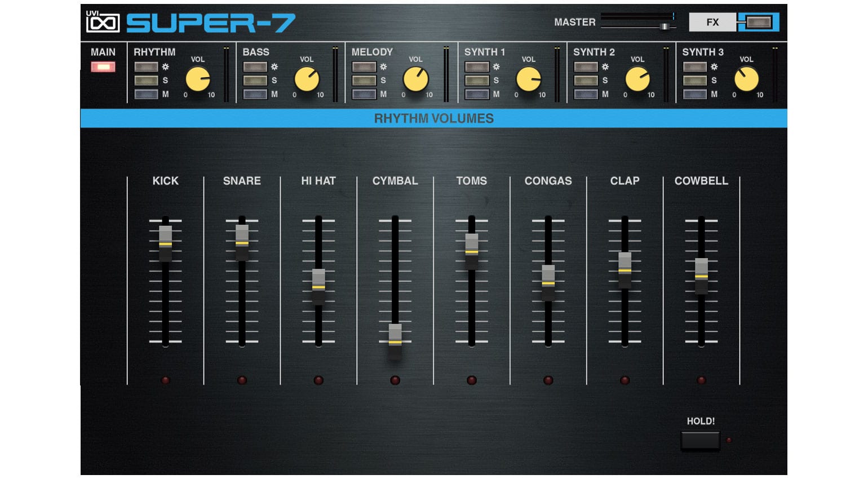Screen dimensions: 868x479
Task: Click the BASS VOL knob
Action: (307, 79)
